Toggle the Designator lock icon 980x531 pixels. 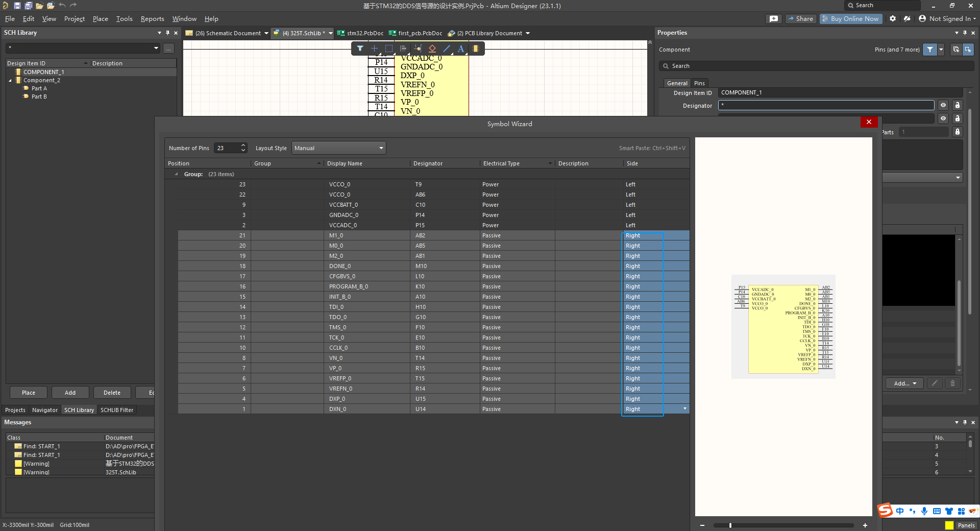[958, 105]
